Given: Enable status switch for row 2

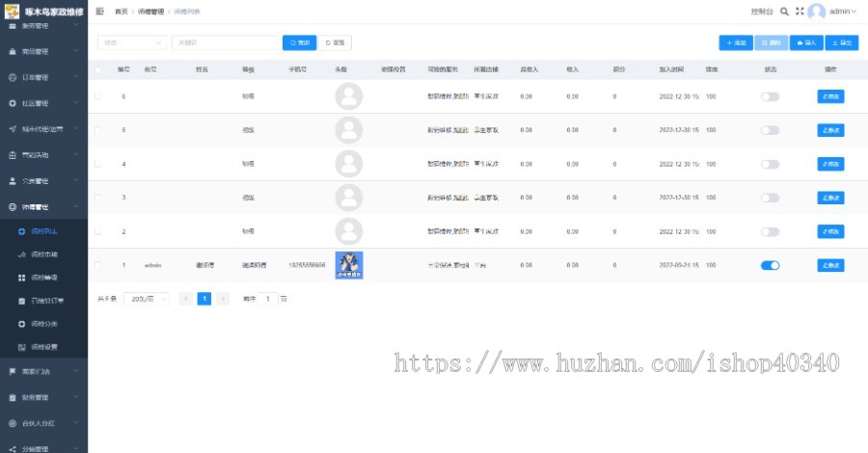Looking at the screenshot, I should pyautogui.click(x=770, y=231).
